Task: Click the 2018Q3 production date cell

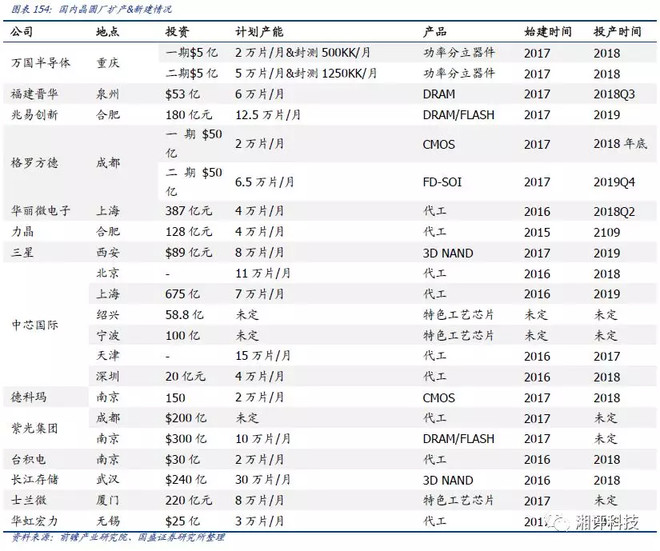Action: click(x=614, y=94)
